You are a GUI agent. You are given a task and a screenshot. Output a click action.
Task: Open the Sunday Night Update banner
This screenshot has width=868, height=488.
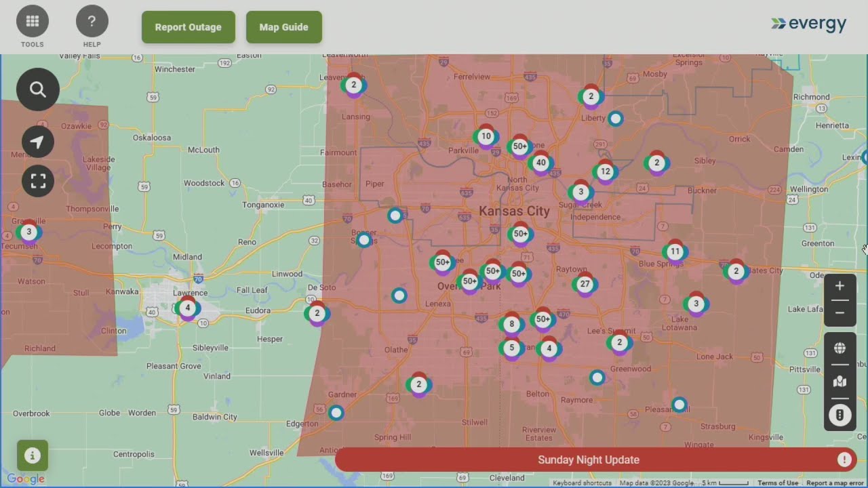point(596,460)
